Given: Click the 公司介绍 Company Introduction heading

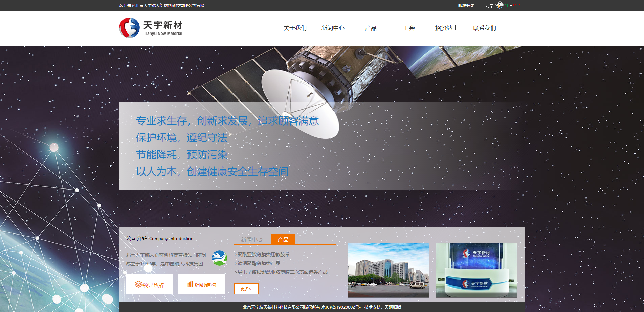Looking at the screenshot, I should point(160,238).
